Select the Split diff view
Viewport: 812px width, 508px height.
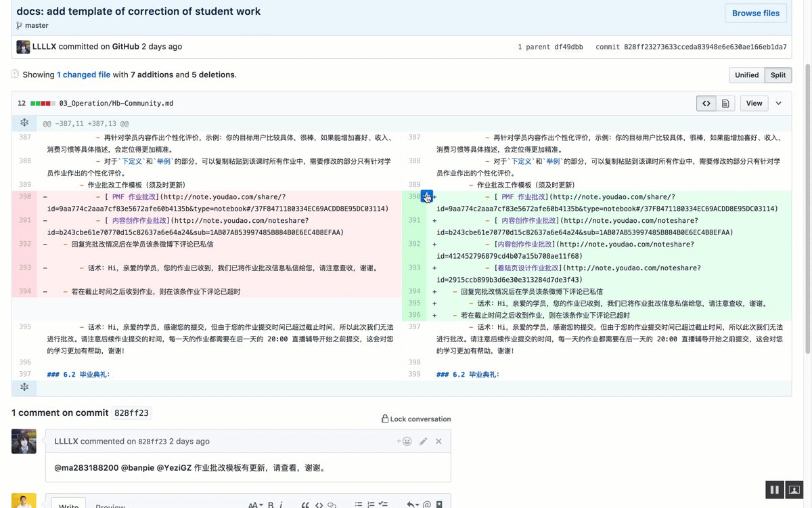coord(777,75)
